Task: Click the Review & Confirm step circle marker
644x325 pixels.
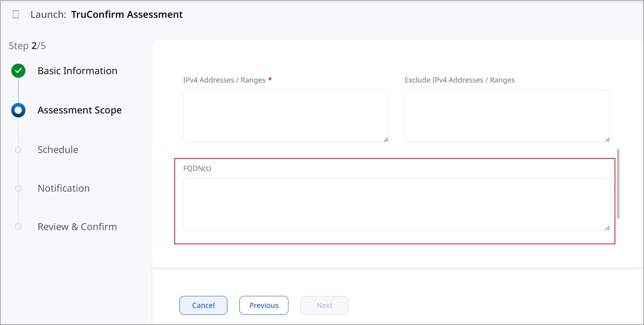Action: (x=18, y=226)
